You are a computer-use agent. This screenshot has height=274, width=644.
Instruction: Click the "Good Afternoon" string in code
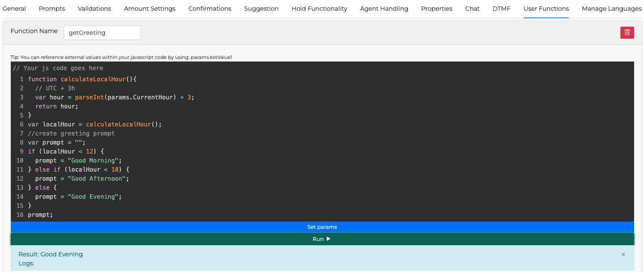[x=98, y=179]
